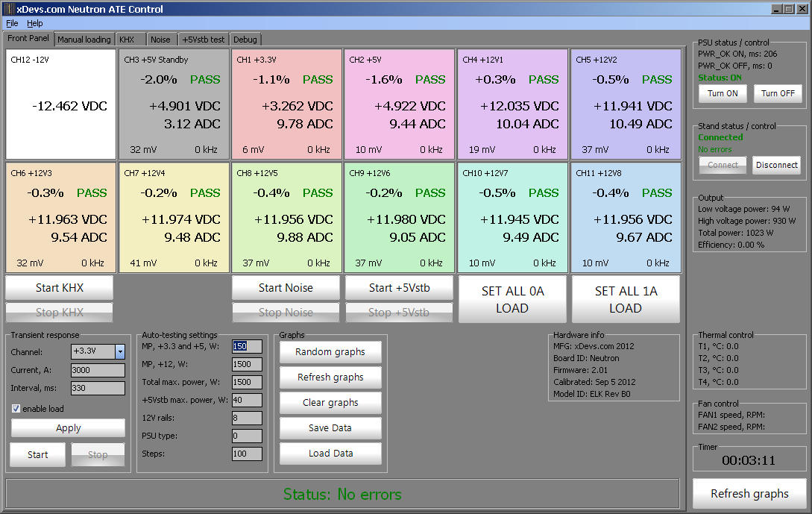Open the Help menu
Viewport: 812px width, 514px height.
click(35, 23)
